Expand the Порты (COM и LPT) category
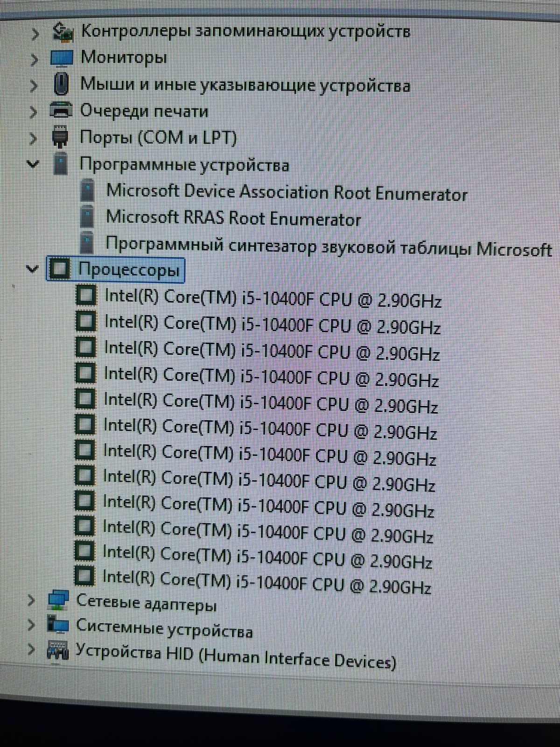 (x=32, y=138)
